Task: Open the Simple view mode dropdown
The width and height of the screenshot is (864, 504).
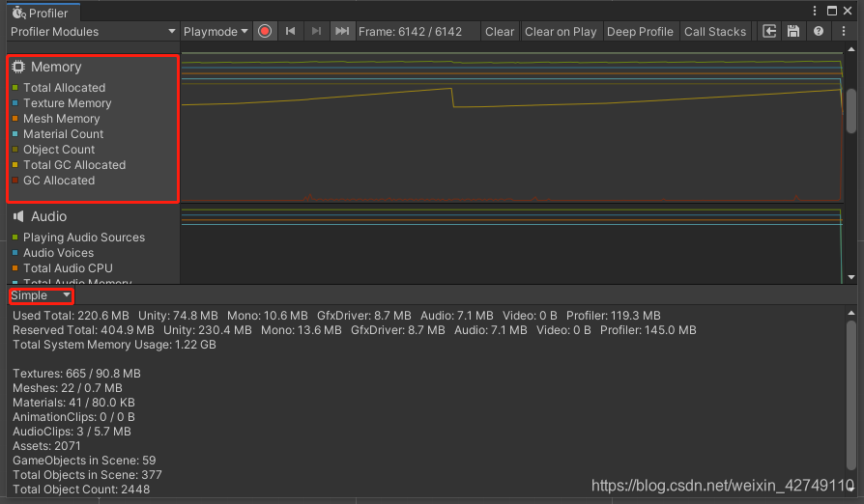Action: point(41,295)
